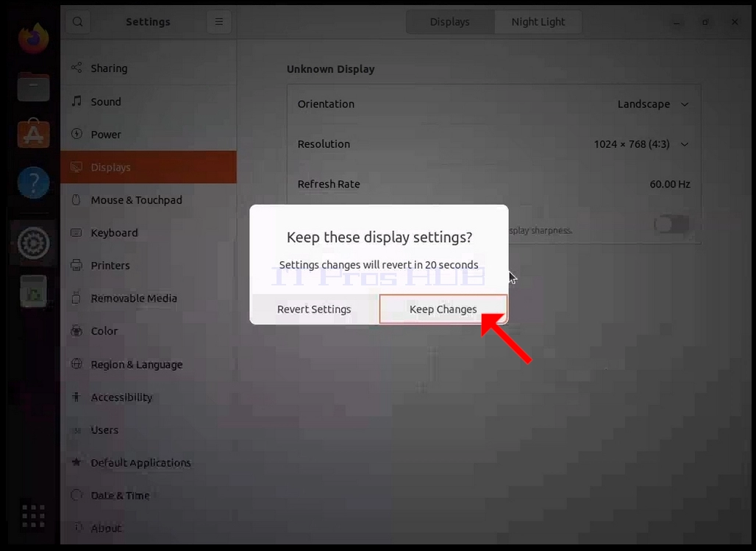Select the Printers icon in sidebar
756x551 pixels.
click(x=76, y=266)
